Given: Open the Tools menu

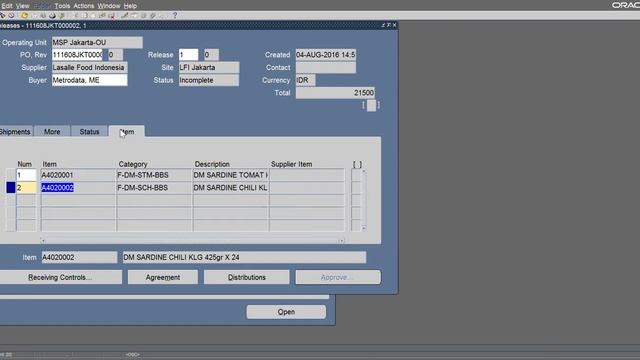Looking at the screenshot, I should click(x=62, y=6).
